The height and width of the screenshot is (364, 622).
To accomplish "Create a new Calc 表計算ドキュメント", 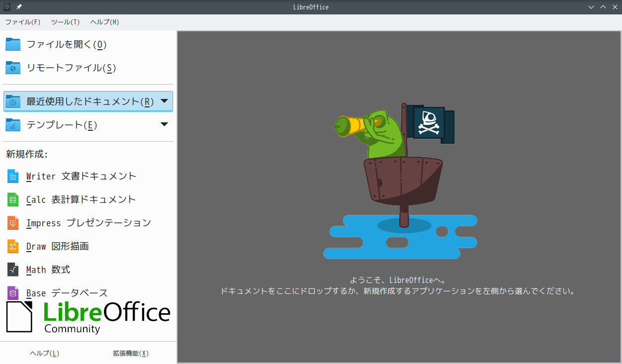I will pos(89,199).
